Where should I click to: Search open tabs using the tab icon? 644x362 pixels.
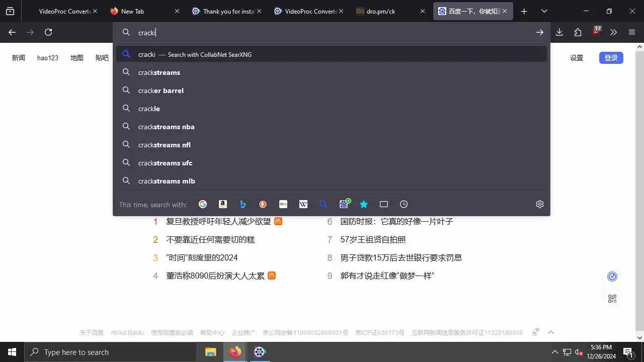coord(384,204)
